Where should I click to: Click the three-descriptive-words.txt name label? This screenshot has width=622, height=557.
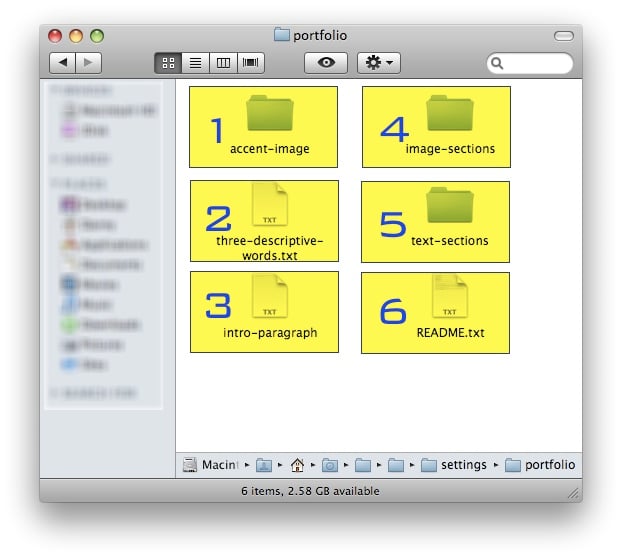coord(270,248)
